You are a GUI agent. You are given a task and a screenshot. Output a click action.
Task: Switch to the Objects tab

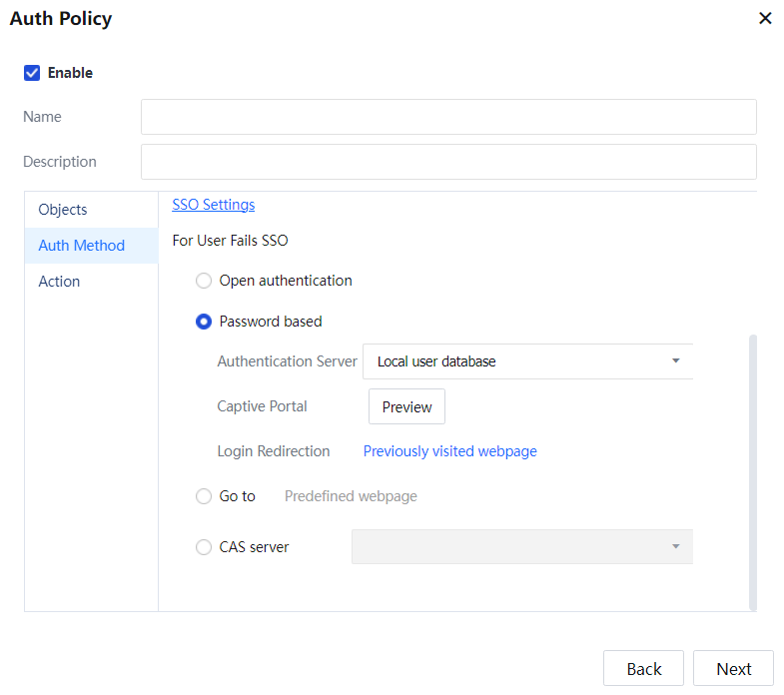tap(63, 210)
